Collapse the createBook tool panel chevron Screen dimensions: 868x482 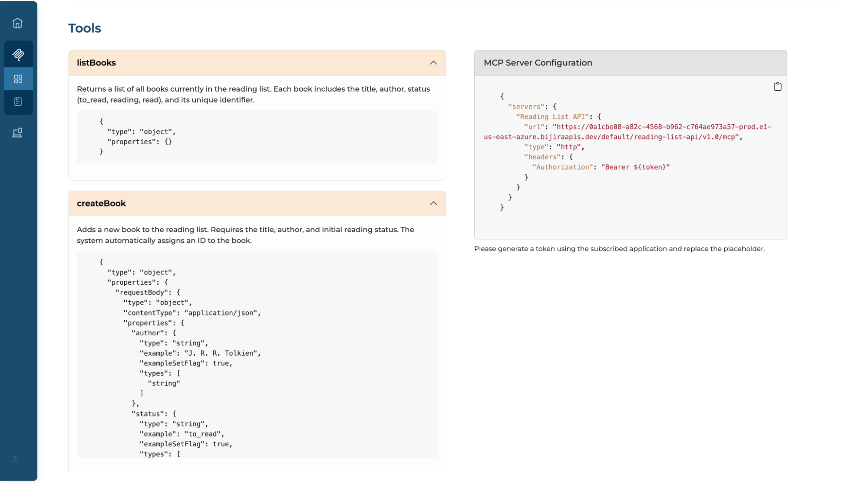pos(433,204)
